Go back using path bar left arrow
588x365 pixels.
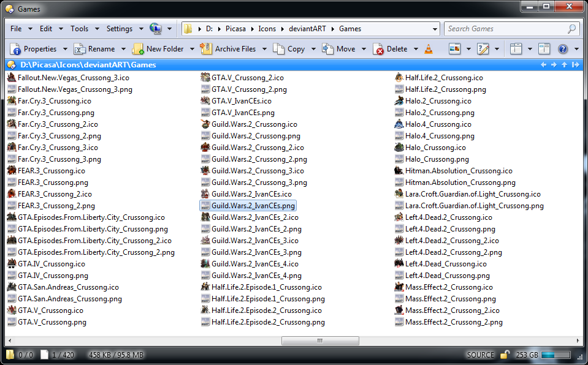[543, 65]
